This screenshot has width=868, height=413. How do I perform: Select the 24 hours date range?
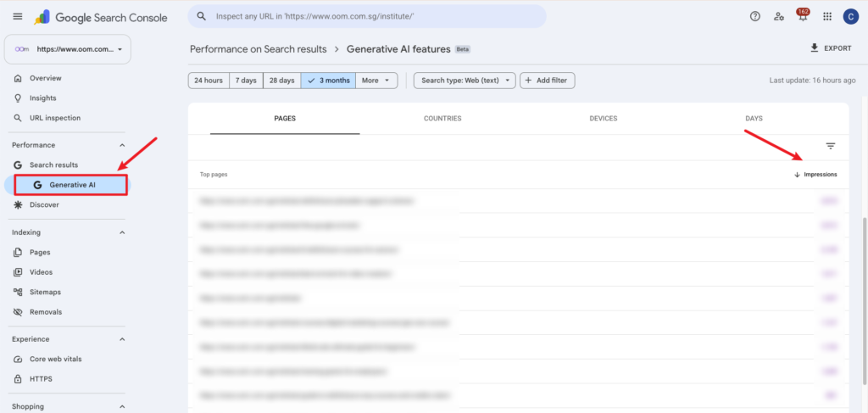pyautogui.click(x=209, y=81)
